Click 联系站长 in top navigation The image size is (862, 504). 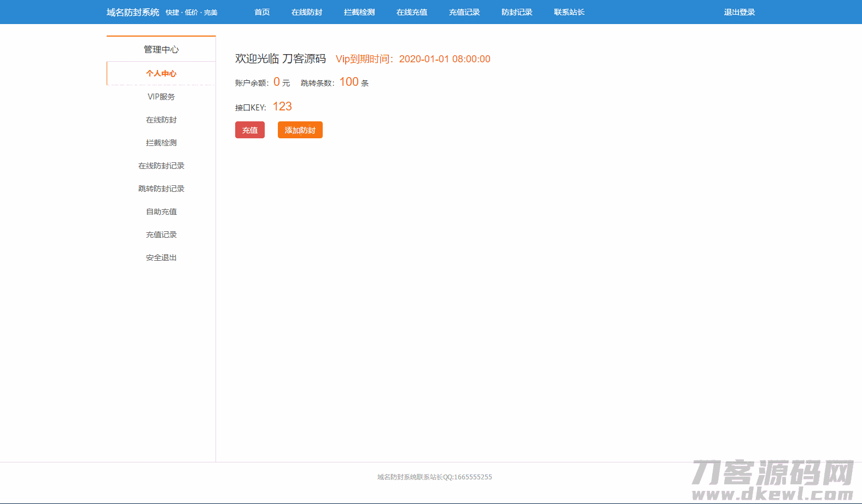pos(569,12)
